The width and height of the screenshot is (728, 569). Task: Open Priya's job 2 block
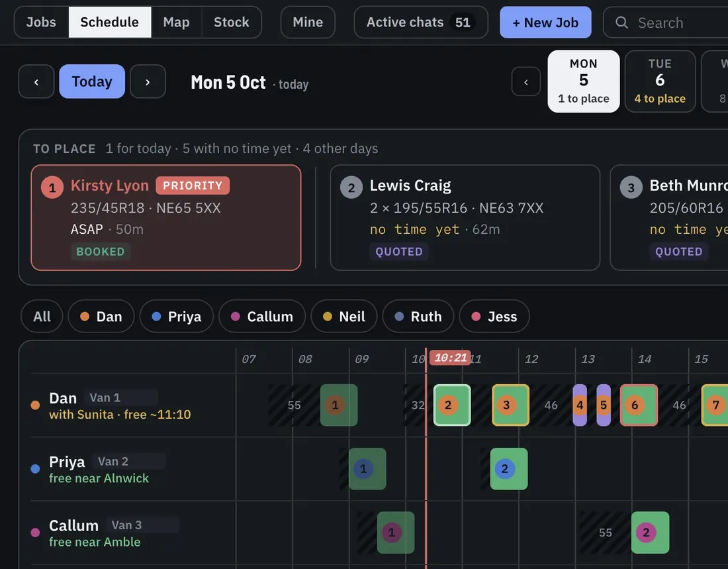[509, 469]
